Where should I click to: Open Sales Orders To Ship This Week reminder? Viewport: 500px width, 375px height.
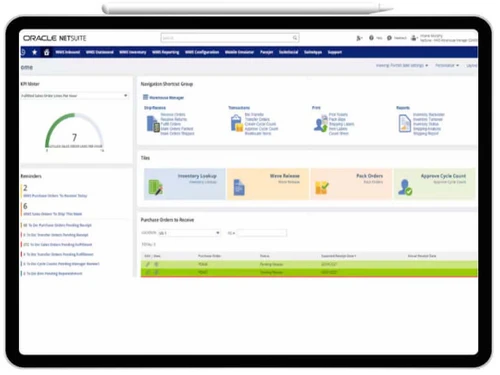tap(53, 214)
